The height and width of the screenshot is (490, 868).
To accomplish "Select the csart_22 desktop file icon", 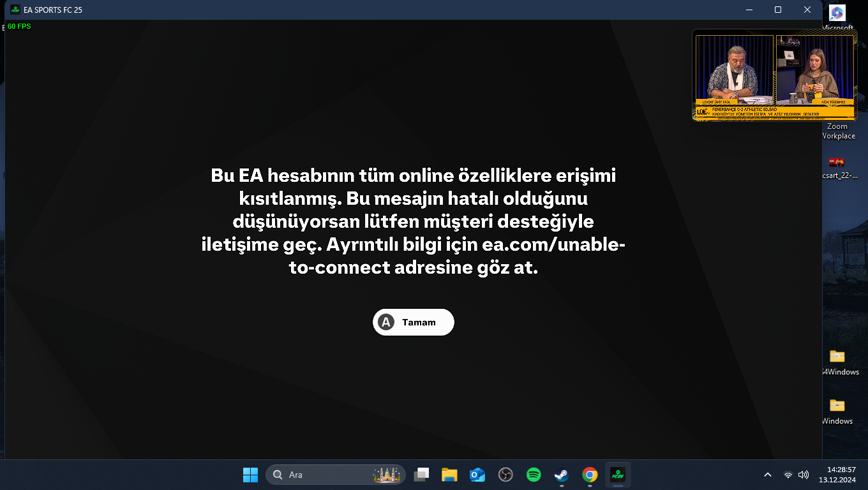I will tap(837, 161).
